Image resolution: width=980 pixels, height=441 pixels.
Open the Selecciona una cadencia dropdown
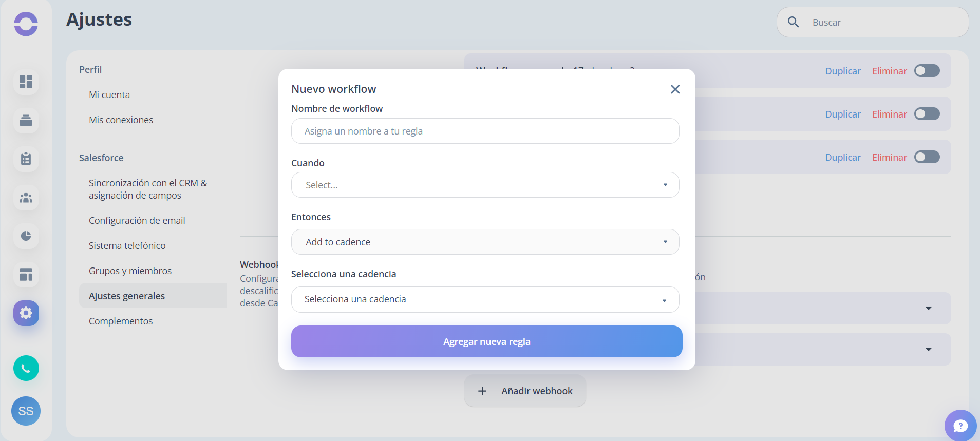pyautogui.click(x=485, y=299)
